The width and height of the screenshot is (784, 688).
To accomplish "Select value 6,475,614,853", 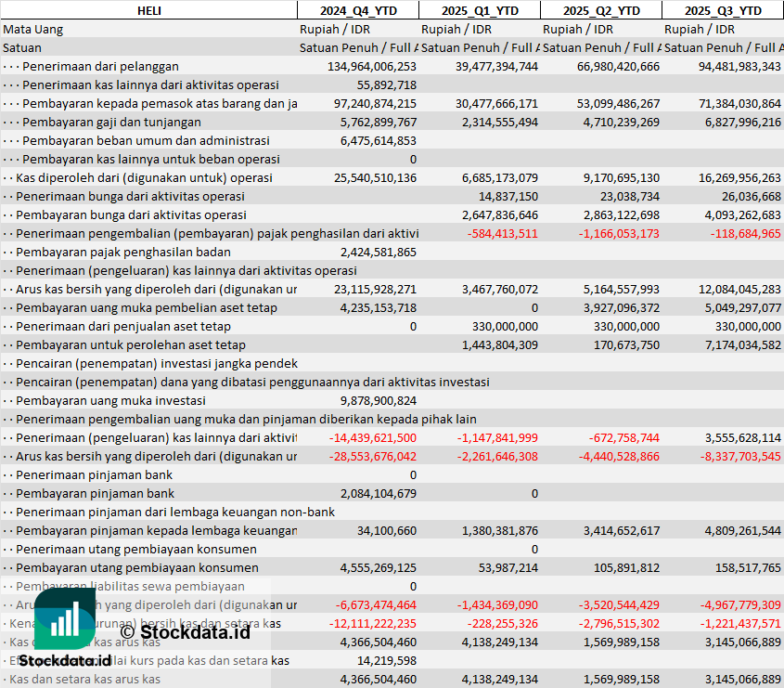I will click(x=379, y=140).
